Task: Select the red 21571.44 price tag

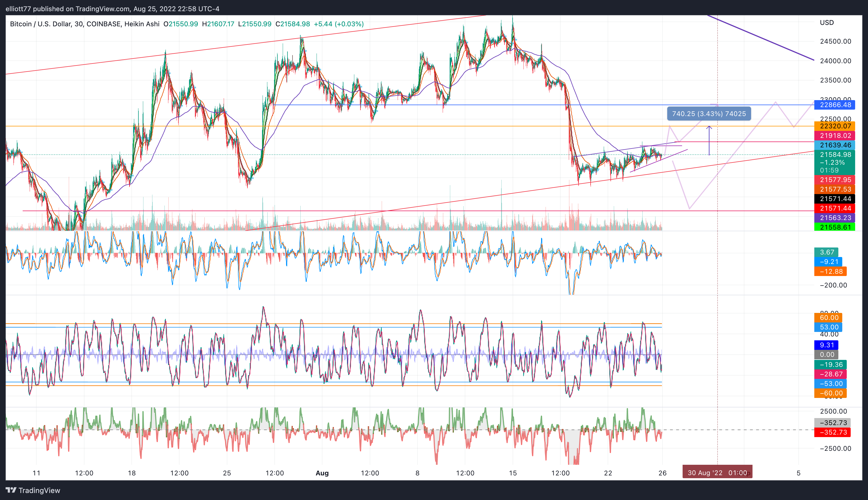Action: tap(835, 208)
